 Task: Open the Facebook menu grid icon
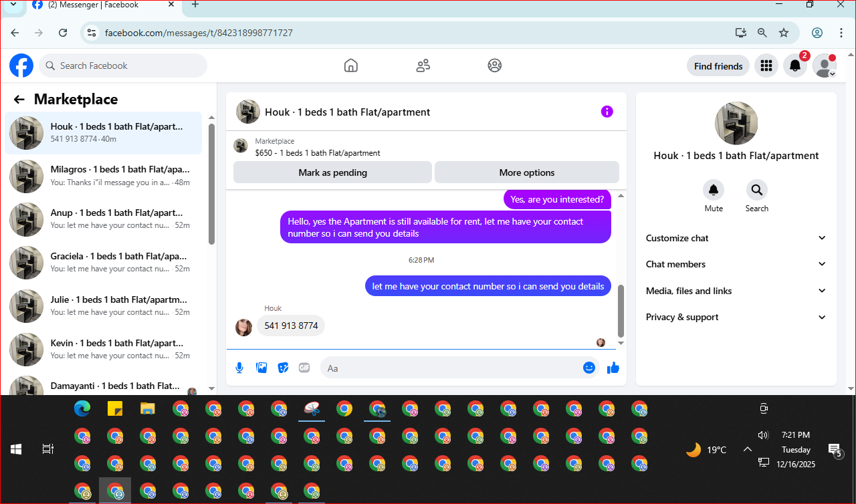tap(766, 66)
